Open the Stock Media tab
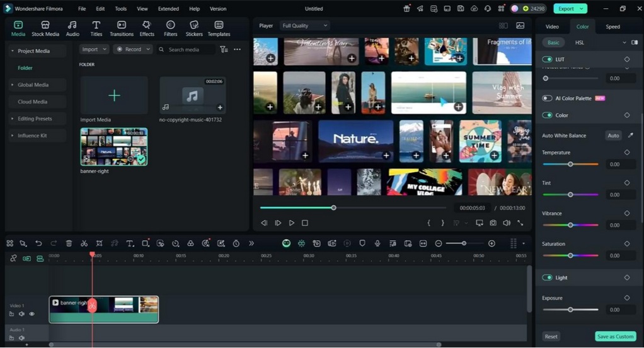 (x=45, y=29)
